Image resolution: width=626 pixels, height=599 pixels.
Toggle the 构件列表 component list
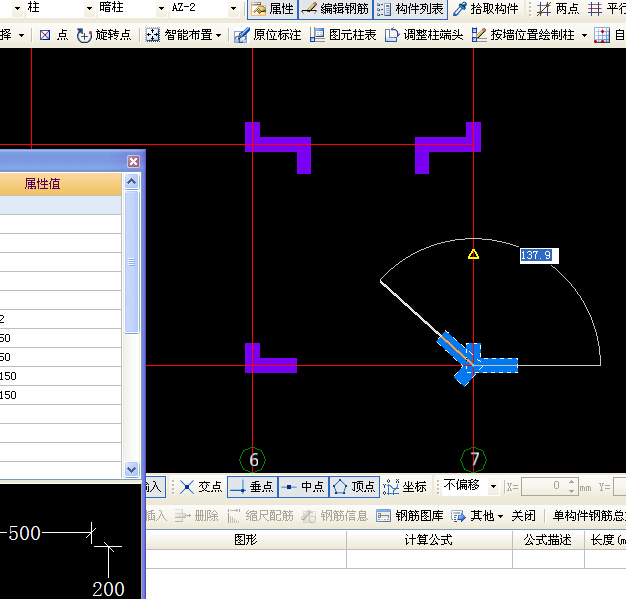click(410, 9)
